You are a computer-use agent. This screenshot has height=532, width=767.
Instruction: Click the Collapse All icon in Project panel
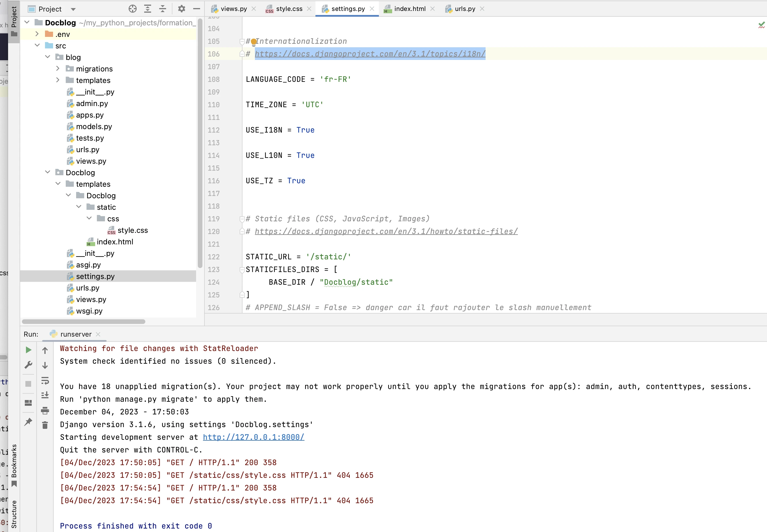(163, 9)
